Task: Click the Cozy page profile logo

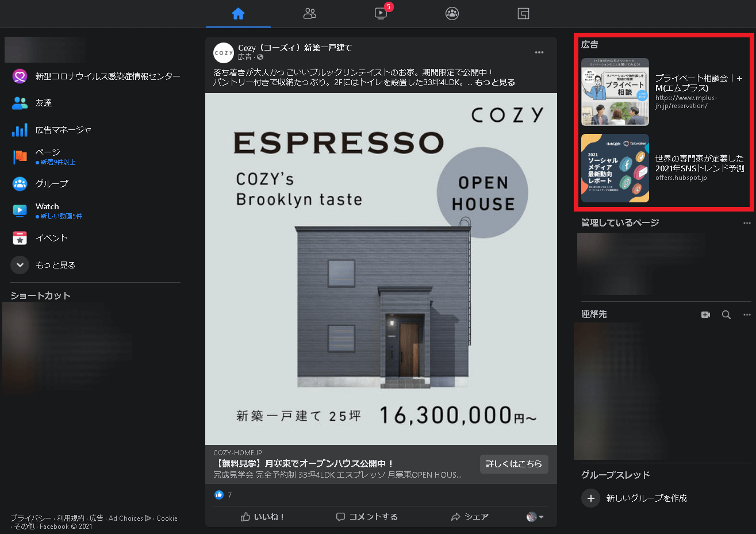Action: coord(224,52)
